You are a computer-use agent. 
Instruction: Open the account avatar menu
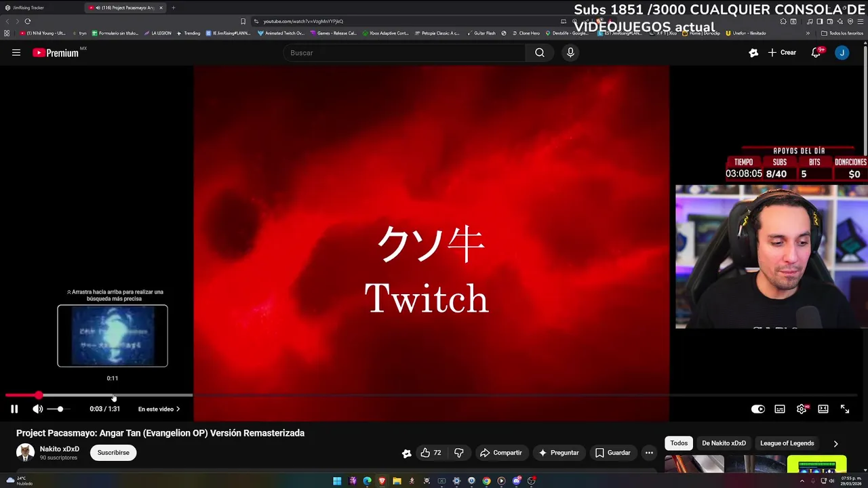pos(842,52)
